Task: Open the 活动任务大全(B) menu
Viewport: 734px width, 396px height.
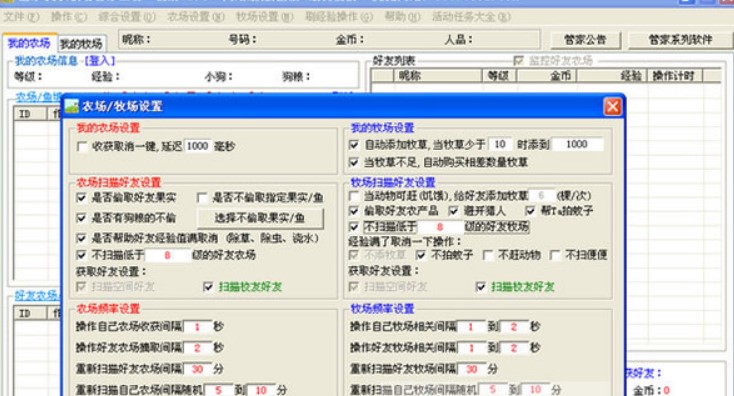Action: click(x=471, y=17)
